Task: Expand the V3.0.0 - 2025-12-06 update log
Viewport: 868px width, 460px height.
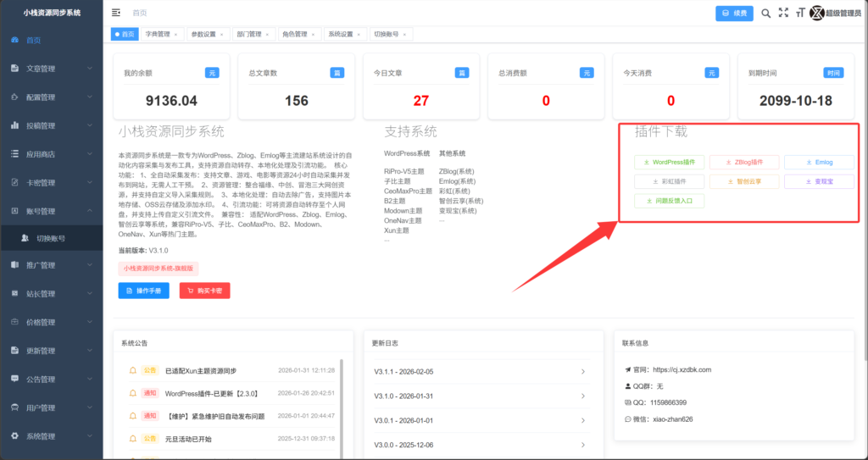Action: pos(480,445)
